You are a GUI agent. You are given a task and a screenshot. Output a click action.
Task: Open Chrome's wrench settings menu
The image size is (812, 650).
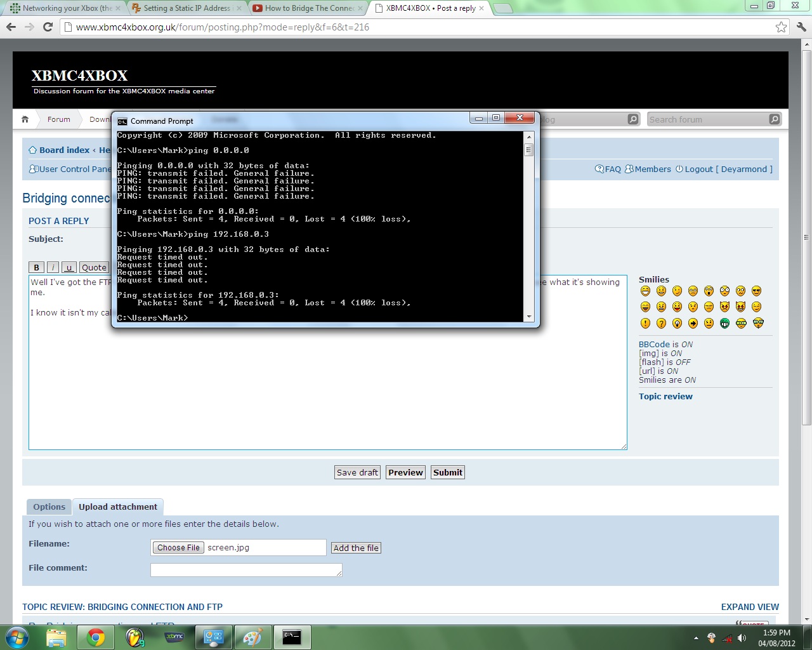(x=801, y=27)
